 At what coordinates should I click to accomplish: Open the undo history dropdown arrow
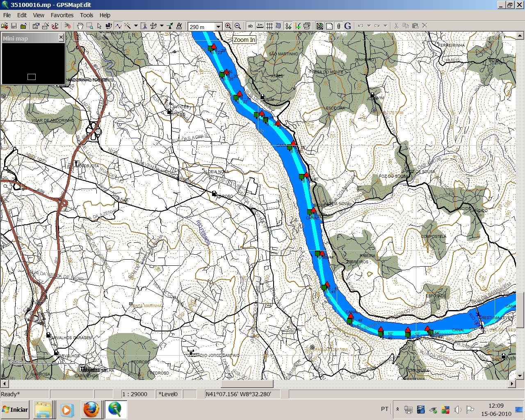point(370,26)
